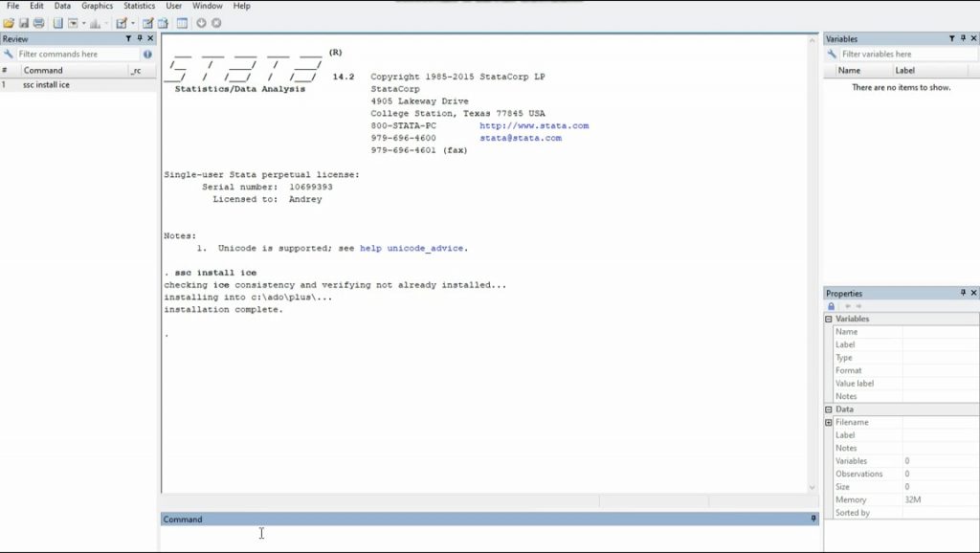Toggle auto-hide pin on Review panel
This screenshot has width=980, height=553.
[140, 38]
